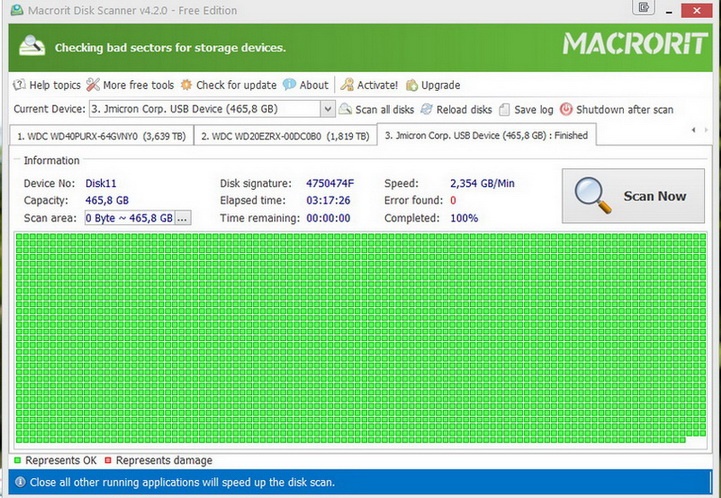Save the scan log
Screen dimensions: 721x498
526,109
